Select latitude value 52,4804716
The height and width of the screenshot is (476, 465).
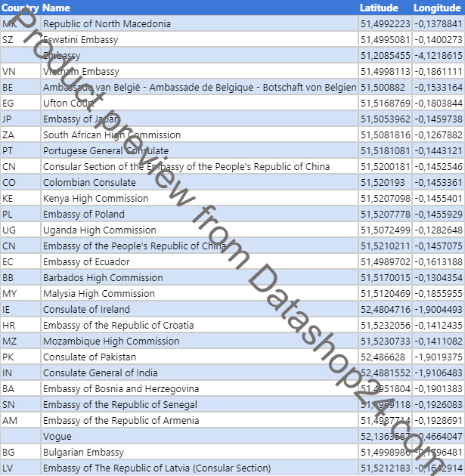pyautogui.click(x=385, y=309)
